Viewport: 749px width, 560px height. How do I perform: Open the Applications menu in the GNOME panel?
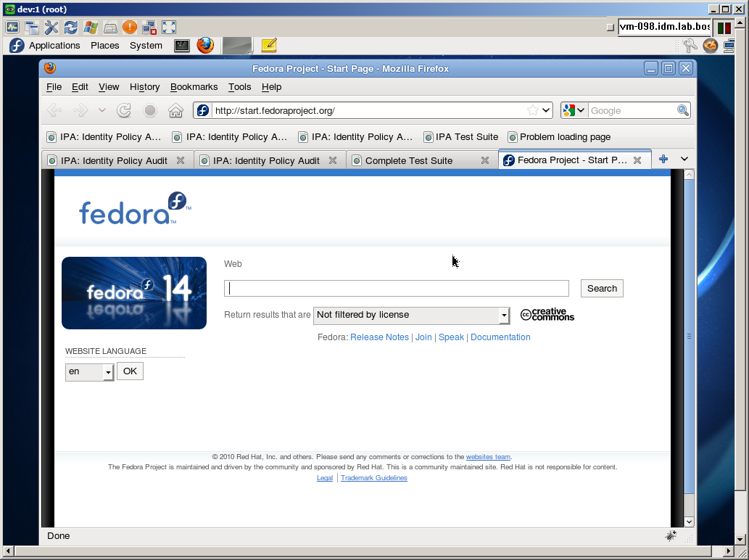click(54, 45)
